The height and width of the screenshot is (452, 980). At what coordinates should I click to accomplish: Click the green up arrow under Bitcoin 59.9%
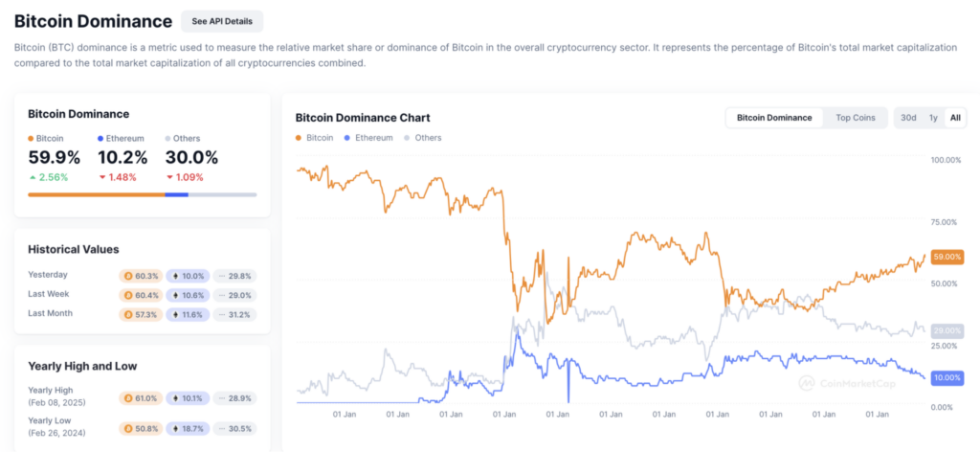pyautogui.click(x=33, y=177)
